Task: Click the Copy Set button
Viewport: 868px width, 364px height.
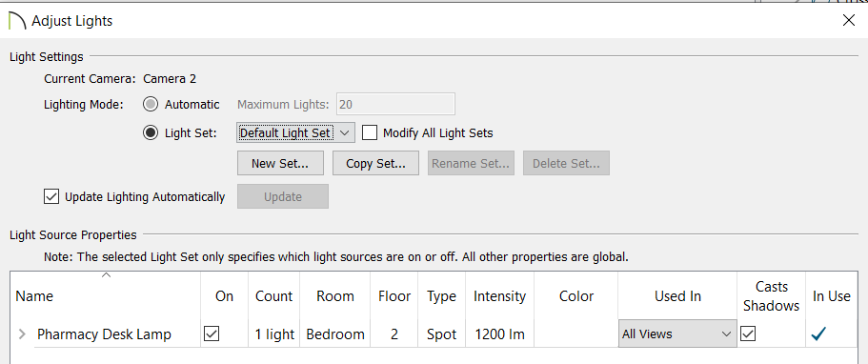Action: (375, 164)
